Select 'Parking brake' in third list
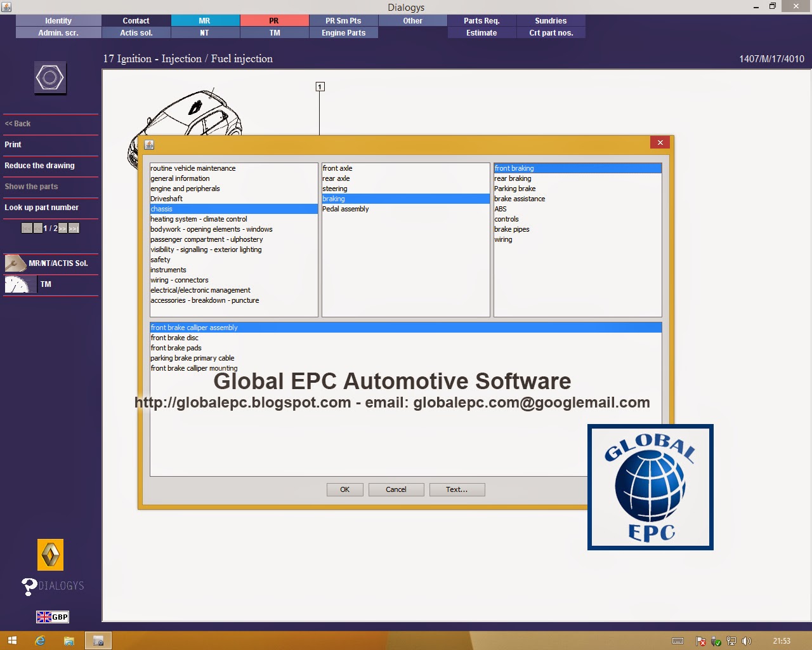812x650 pixels. [578, 189]
